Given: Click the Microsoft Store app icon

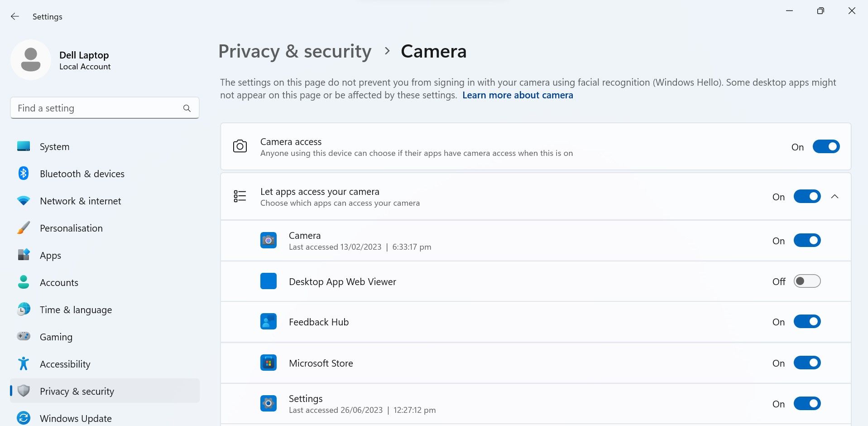Looking at the screenshot, I should pos(268,363).
